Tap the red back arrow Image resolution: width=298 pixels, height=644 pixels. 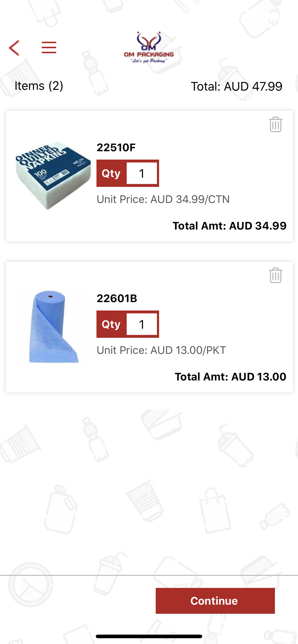[x=14, y=48]
